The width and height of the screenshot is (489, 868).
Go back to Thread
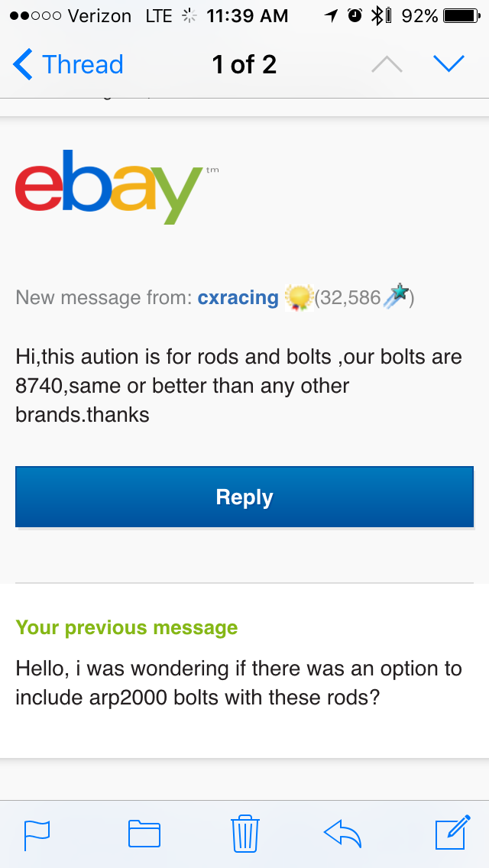point(69,65)
